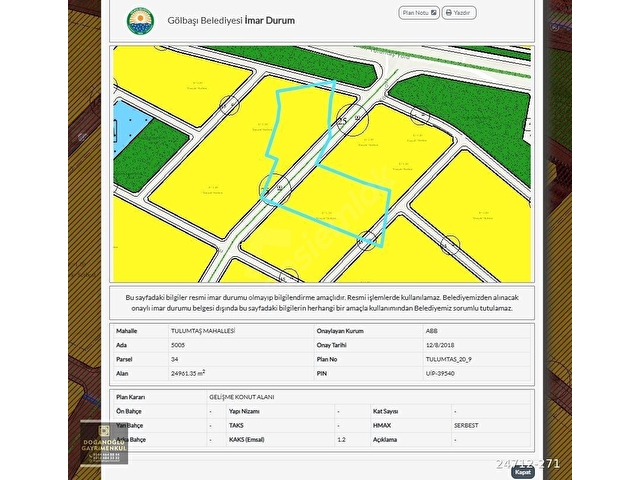Click the PIN value UİP-39540
The width and height of the screenshot is (640, 480).
click(x=440, y=373)
